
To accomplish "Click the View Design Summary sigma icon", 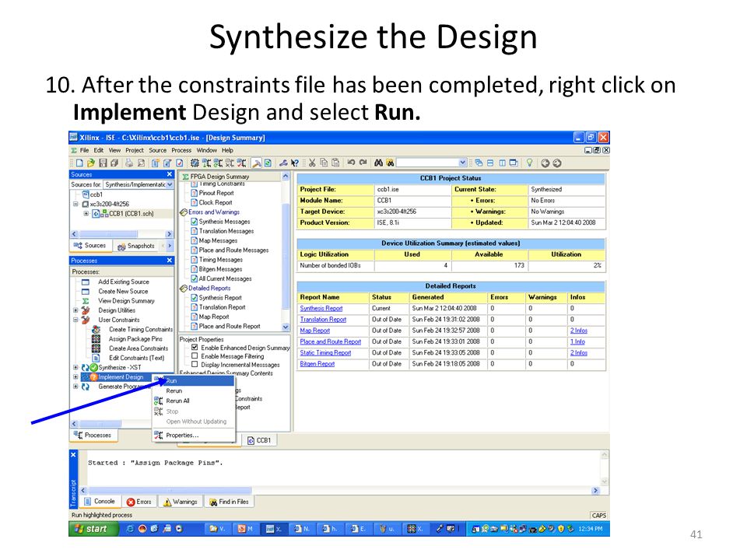I will [x=86, y=301].
